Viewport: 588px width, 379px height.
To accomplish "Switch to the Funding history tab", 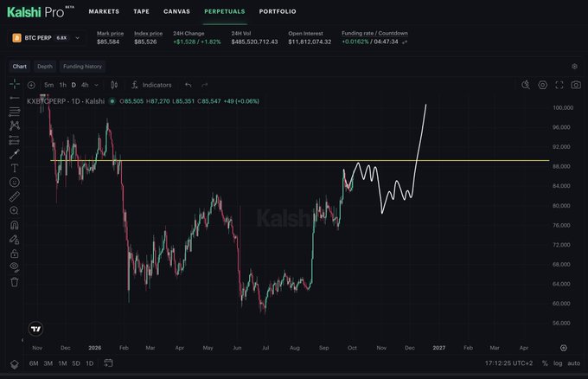I will pos(82,67).
